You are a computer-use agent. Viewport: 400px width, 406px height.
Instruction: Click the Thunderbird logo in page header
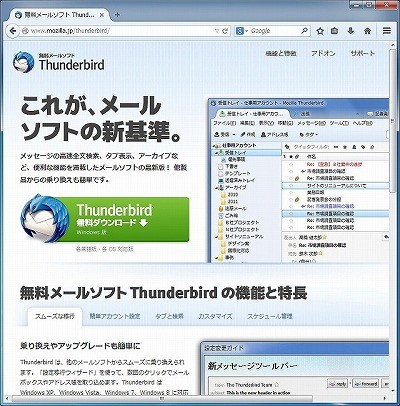[58, 62]
